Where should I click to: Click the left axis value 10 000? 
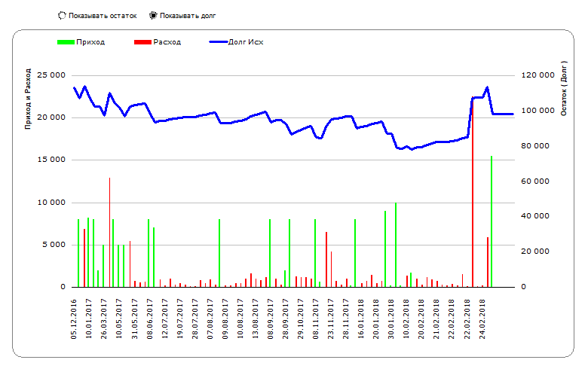[x=51, y=203]
